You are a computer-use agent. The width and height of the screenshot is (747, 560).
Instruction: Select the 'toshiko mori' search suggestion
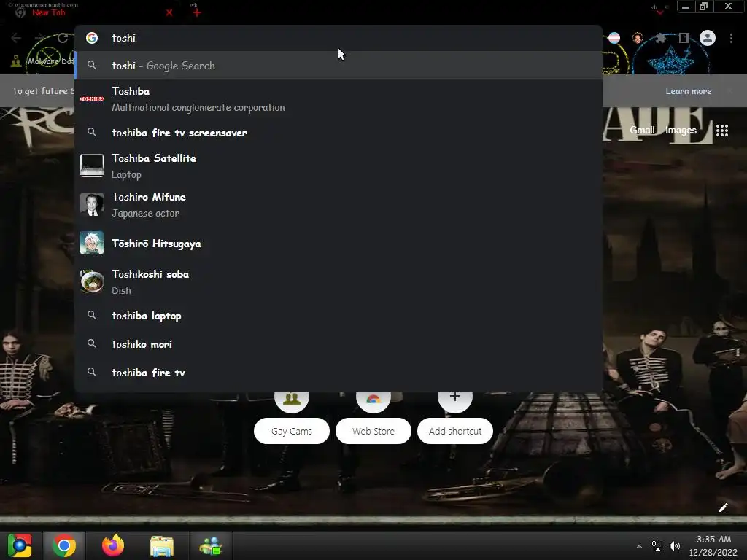click(338, 344)
